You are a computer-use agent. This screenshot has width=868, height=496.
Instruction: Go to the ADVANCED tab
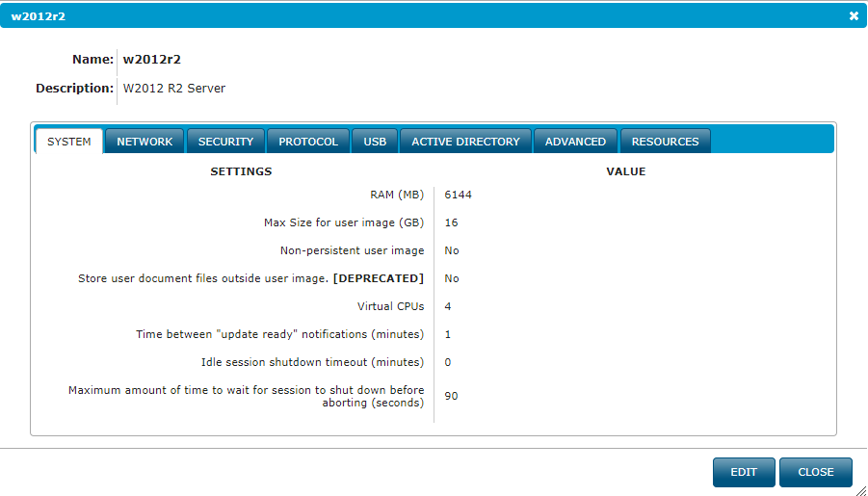[575, 142]
